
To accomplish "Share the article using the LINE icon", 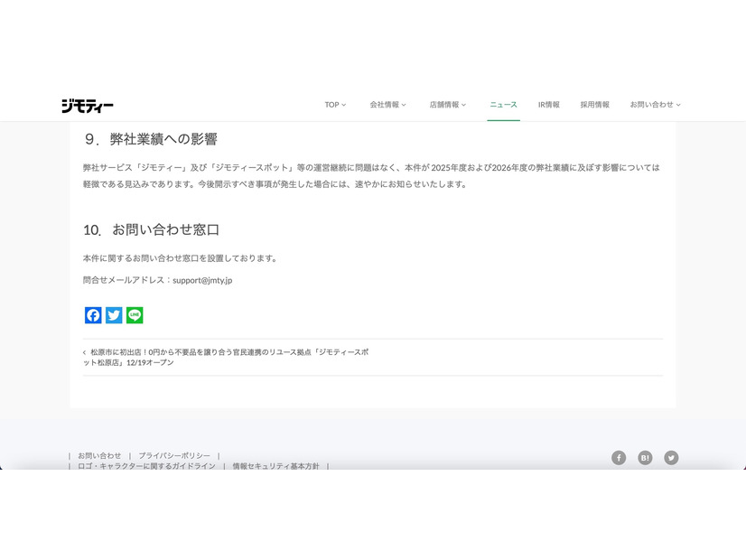I will [x=134, y=315].
